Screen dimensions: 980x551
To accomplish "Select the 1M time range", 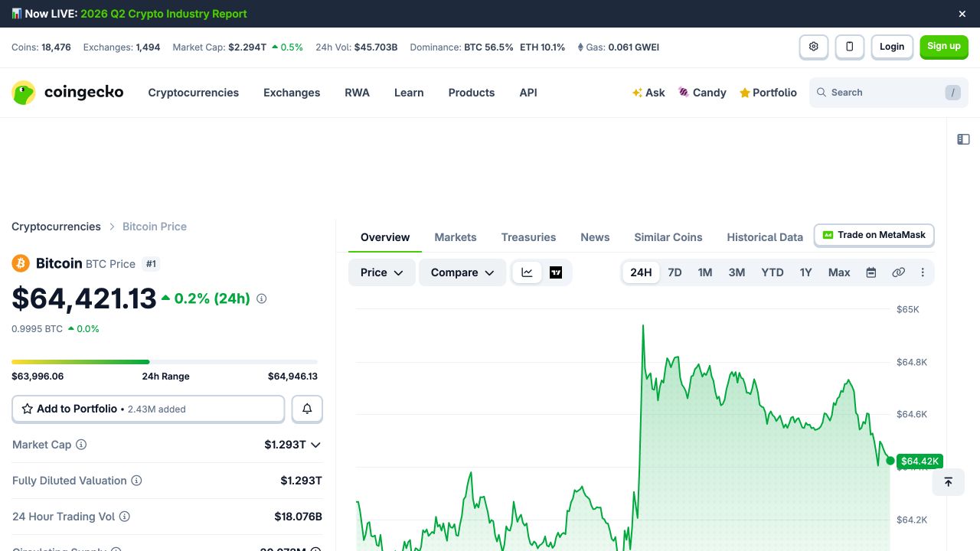I will pyautogui.click(x=705, y=272).
